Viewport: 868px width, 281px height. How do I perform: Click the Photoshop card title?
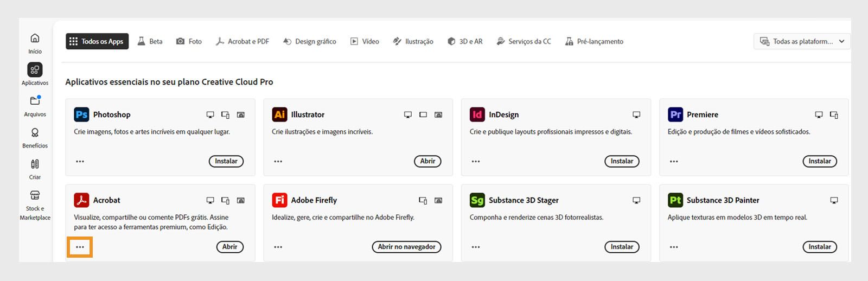[x=112, y=114]
